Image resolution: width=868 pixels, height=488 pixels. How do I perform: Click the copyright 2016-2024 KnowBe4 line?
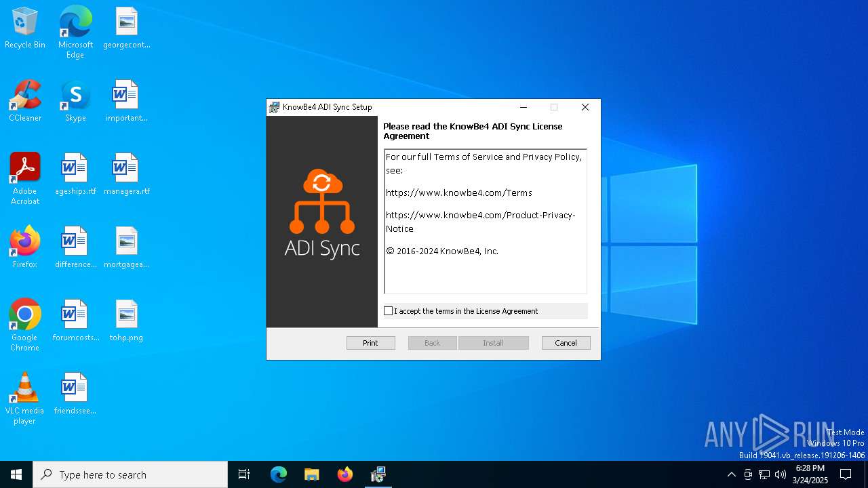[442, 251]
